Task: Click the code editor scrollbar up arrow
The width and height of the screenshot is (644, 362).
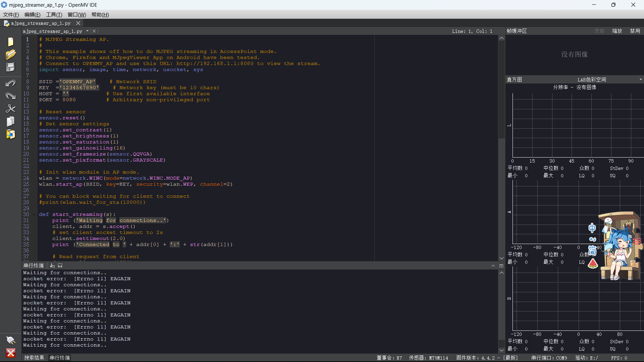Action: click(501, 38)
